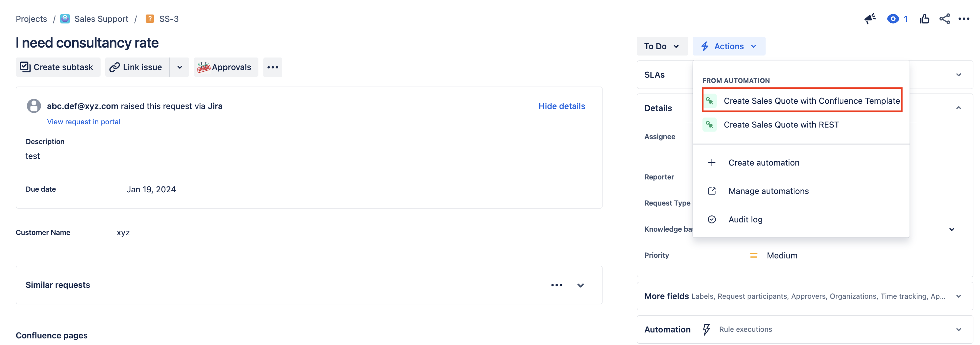
Task: Open the Similar requests ellipsis menu
Action: tap(556, 285)
